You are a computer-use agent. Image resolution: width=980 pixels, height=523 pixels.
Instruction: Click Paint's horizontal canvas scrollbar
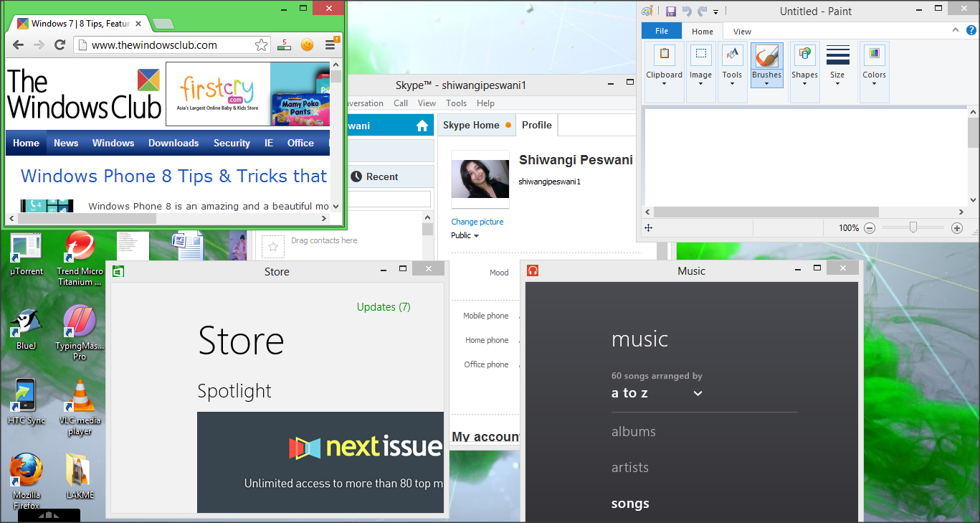point(766,212)
